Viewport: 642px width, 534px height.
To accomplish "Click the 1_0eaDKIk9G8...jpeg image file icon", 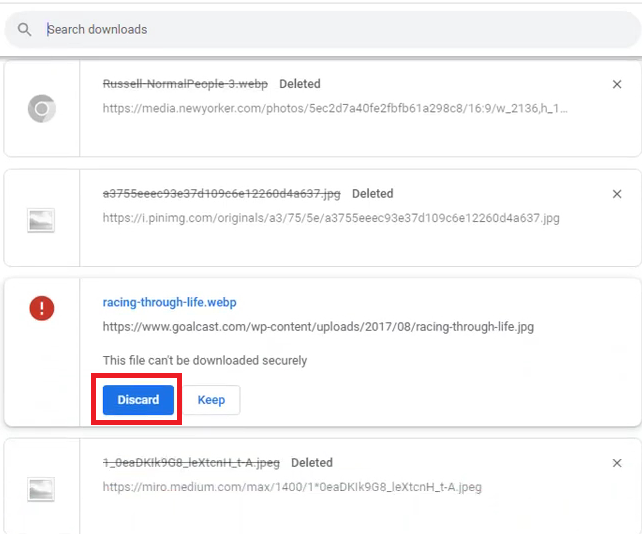I will coord(41,490).
